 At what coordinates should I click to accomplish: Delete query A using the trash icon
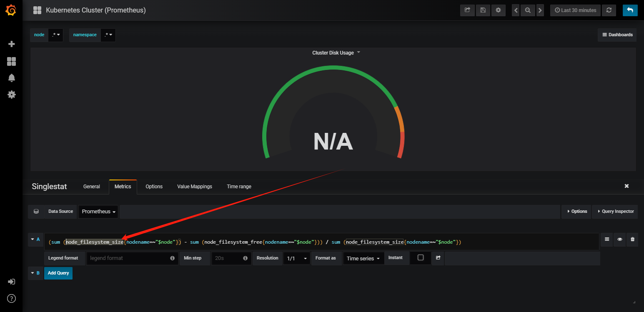(632, 239)
